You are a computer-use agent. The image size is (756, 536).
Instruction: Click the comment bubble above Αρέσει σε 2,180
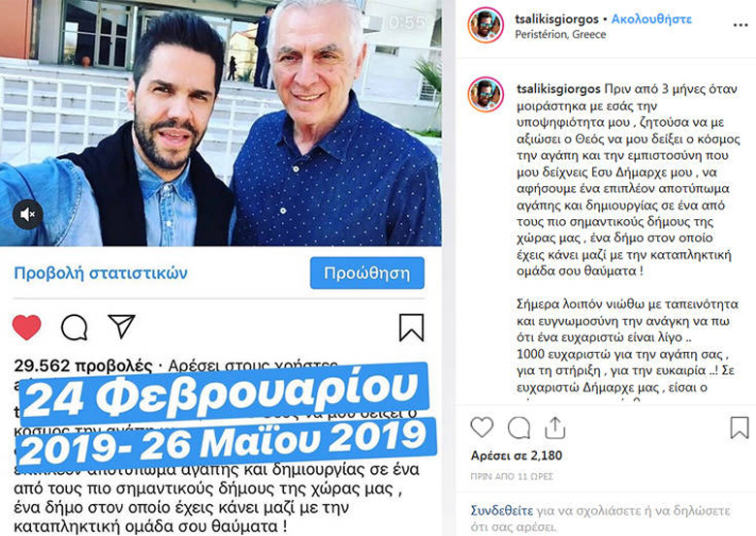tap(519, 427)
